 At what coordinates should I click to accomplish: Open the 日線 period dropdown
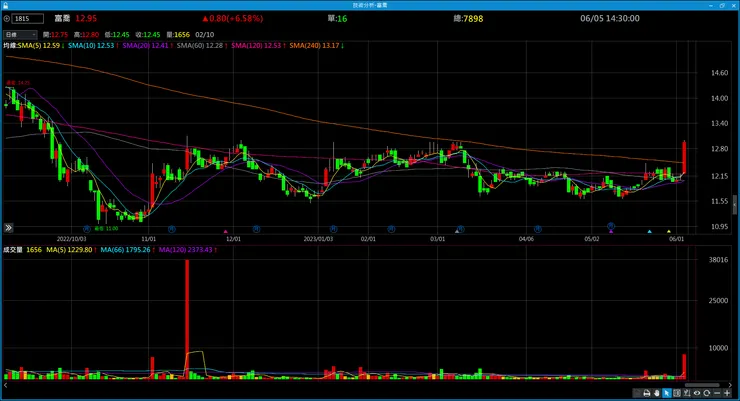[x=20, y=35]
